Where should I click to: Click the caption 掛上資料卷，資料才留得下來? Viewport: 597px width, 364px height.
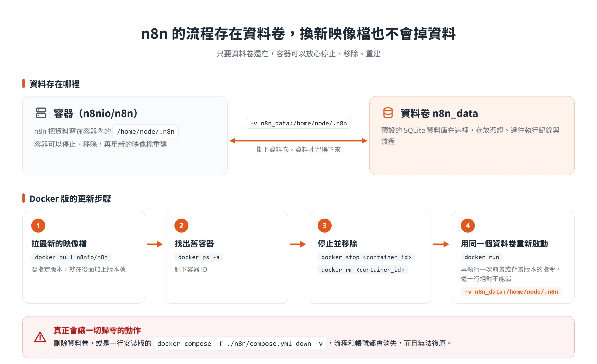(298, 149)
